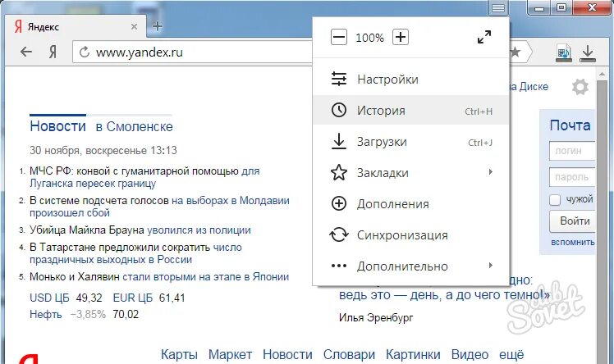Click the bookmark star in address bar

click(515, 52)
